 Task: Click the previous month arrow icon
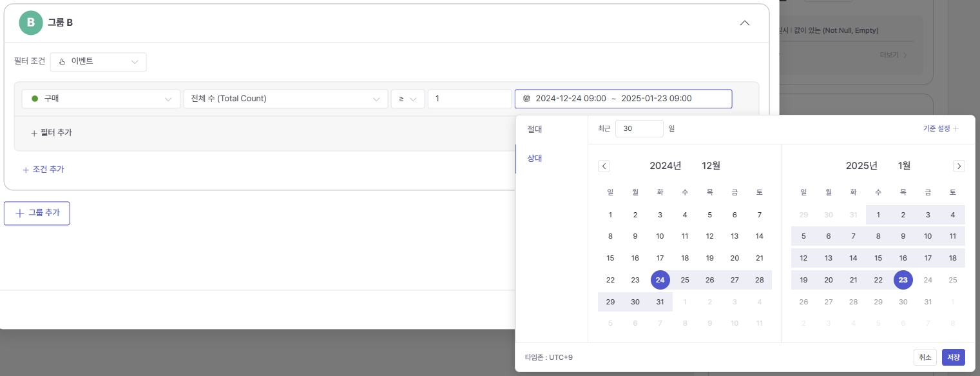(604, 166)
